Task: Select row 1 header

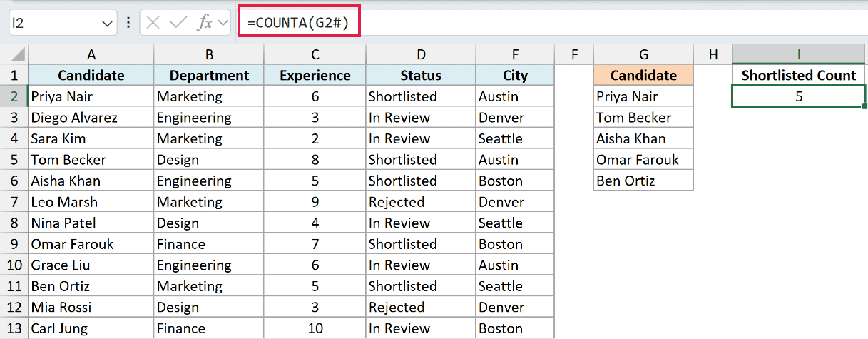Action: [x=14, y=75]
